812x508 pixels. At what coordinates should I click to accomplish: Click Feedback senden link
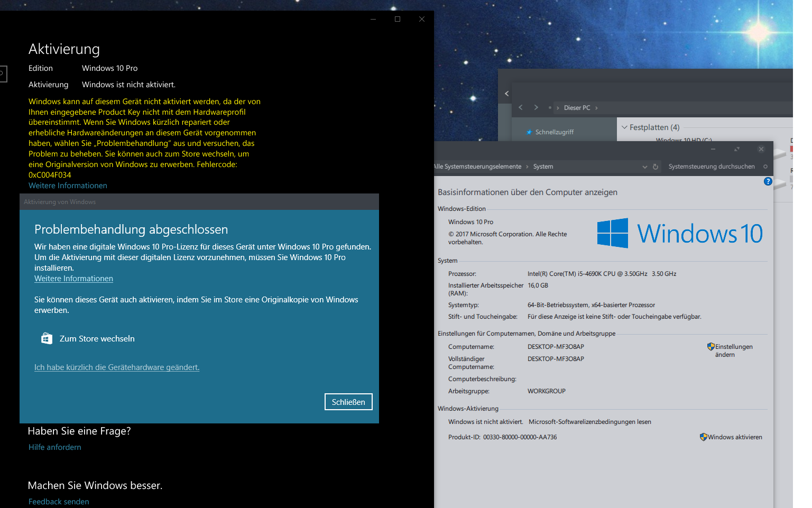point(59,502)
